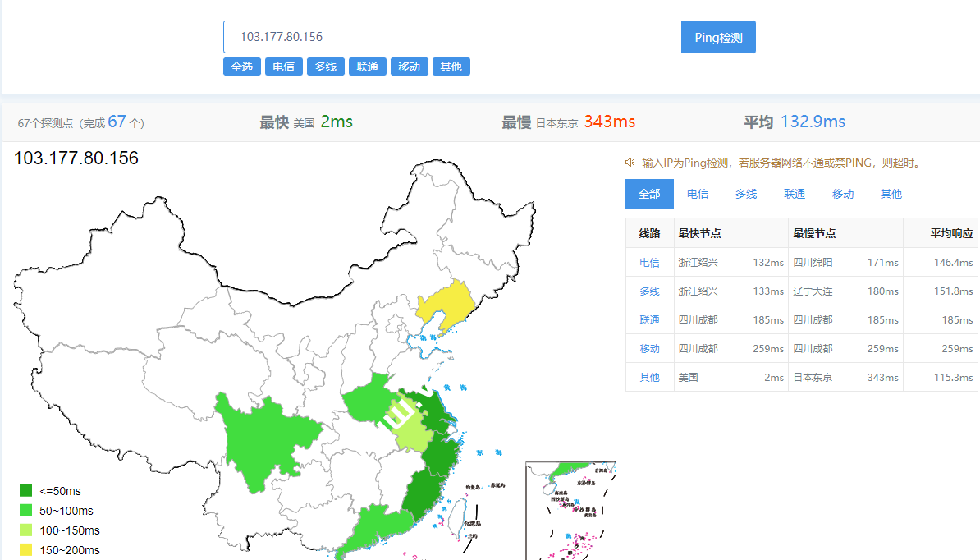Image resolution: width=980 pixels, height=560 pixels.
Task: Click the 移动 filter button
Action: click(x=409, y=67)
